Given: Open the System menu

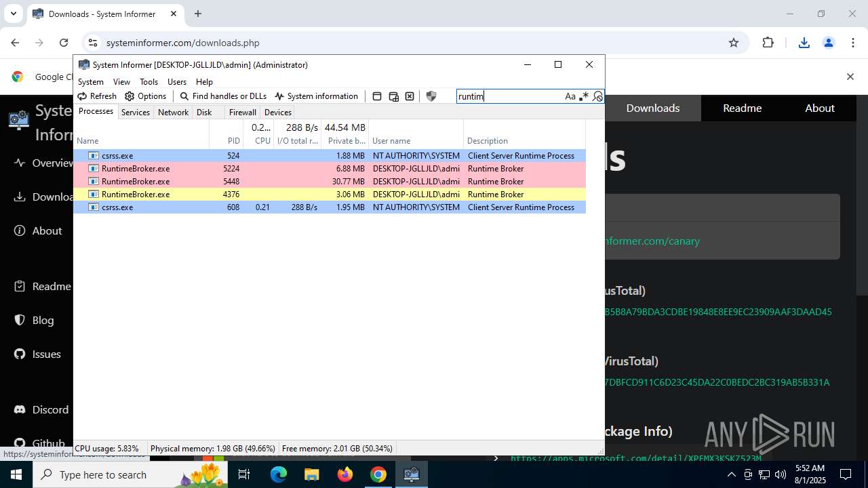Looking at the screenshot, I should click(91, 81).
